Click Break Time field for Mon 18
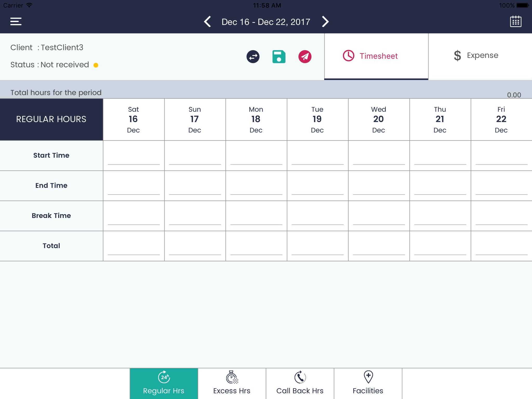 coord(256,216)
